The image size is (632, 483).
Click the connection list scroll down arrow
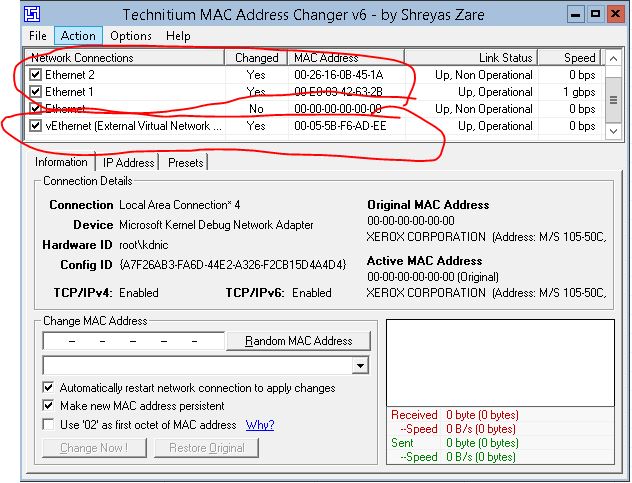pyautogui.click(x=613, y=131)
